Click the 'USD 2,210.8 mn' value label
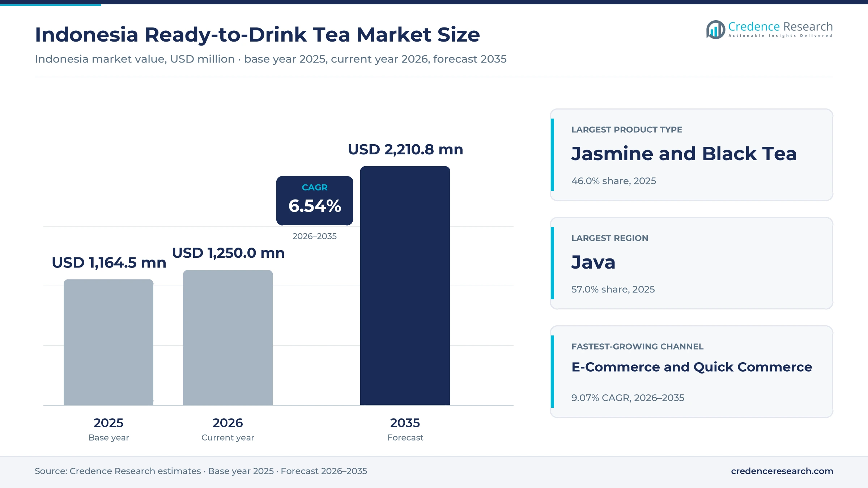Image resolution: width=868 pixels, height=488 pixels. (x=405, y=150)
